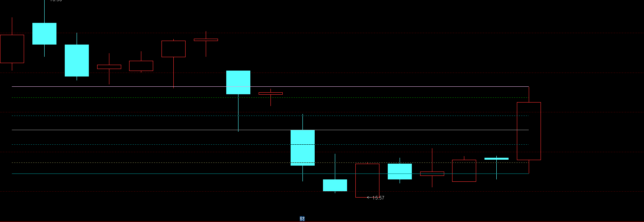Select the large grey hollow candle at far right
The height and width of the screenshot is (222, 644).
(x=529, y=131)
